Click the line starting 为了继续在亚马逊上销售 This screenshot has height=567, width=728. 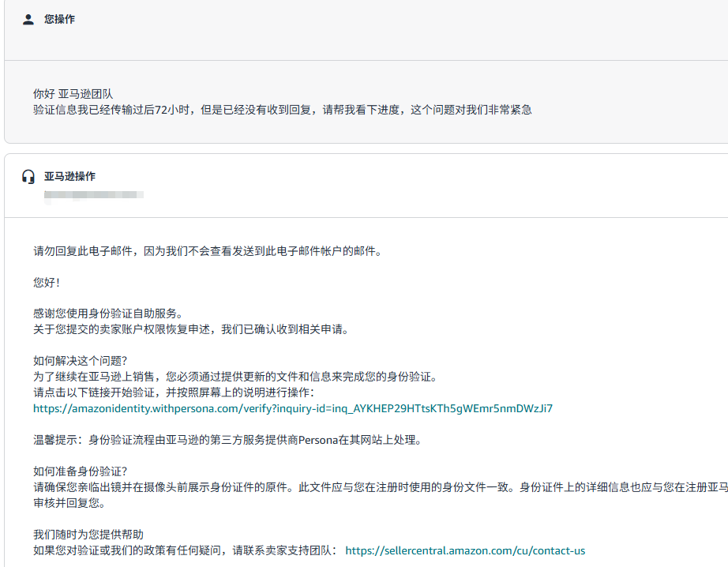235,377
